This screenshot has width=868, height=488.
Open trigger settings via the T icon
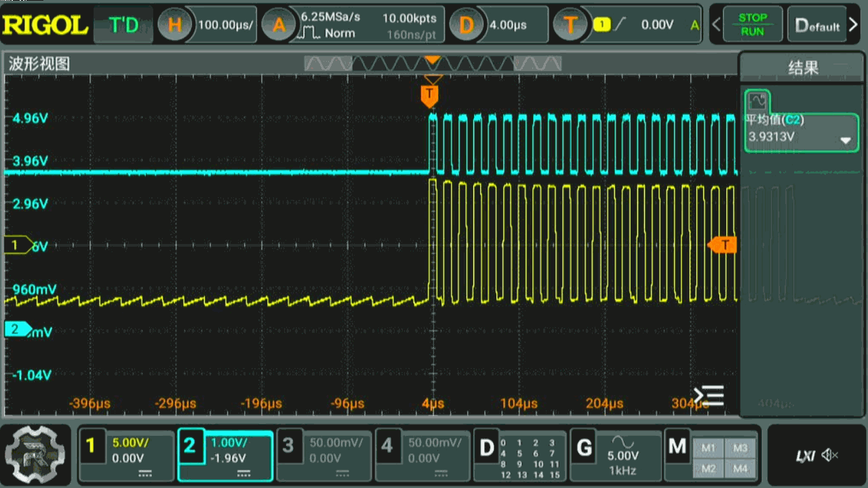coord(570,24)
